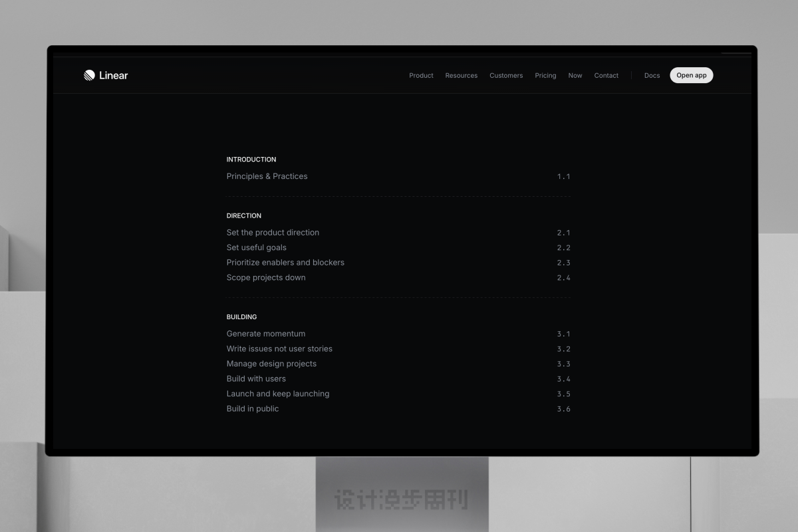
Task: Go to Manage design projects
Action: [x=398, y=364]
